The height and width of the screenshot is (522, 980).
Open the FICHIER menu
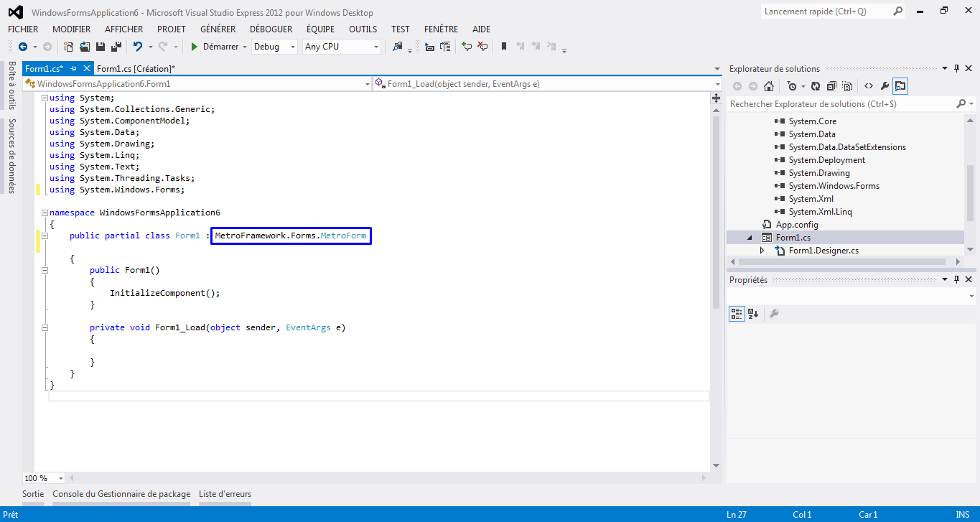23,29
